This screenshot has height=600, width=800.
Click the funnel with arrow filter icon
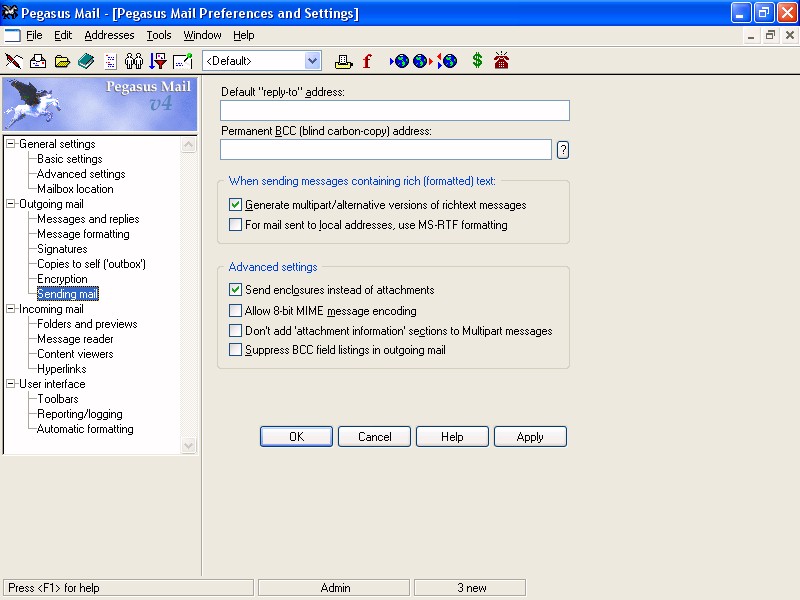[x=158, y=61]
